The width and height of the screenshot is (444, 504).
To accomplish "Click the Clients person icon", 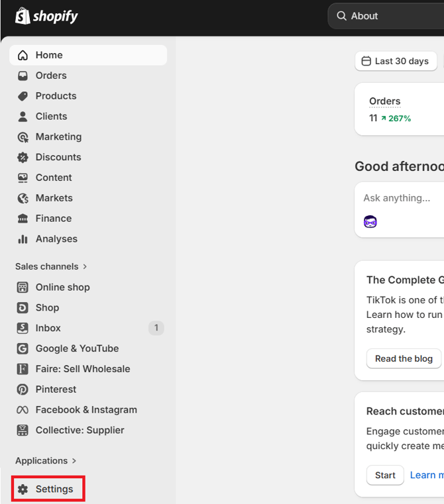I will (x=23, y=117).
